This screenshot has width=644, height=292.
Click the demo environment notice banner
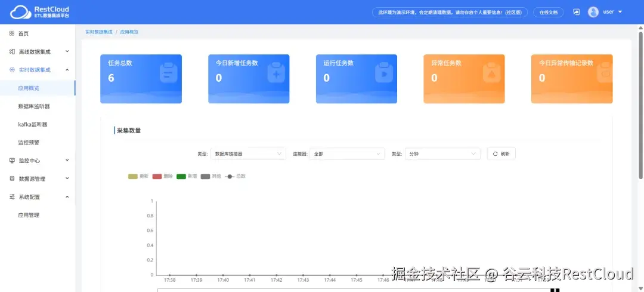coord(450,13)
